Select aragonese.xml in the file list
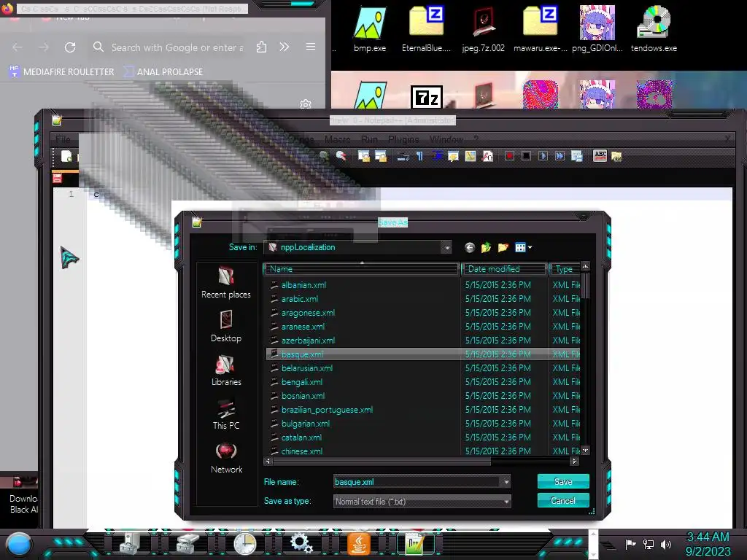 coord(308,312)
